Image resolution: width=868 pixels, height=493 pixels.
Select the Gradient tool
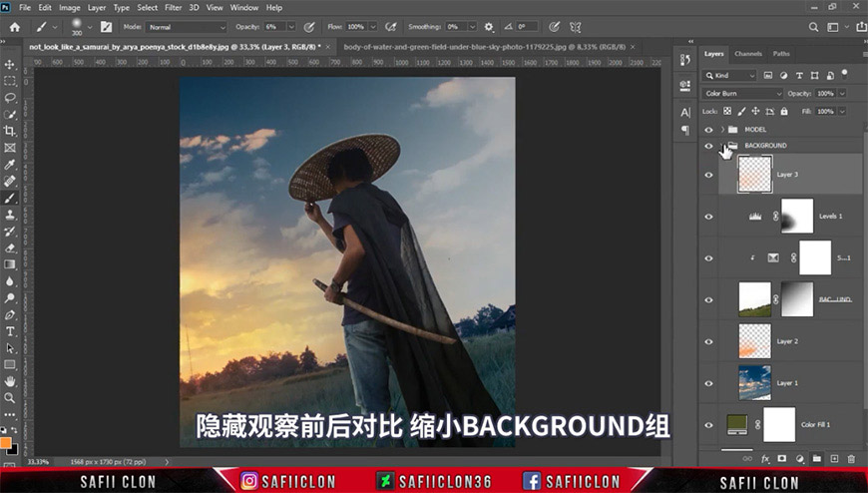tap(10, 264)
